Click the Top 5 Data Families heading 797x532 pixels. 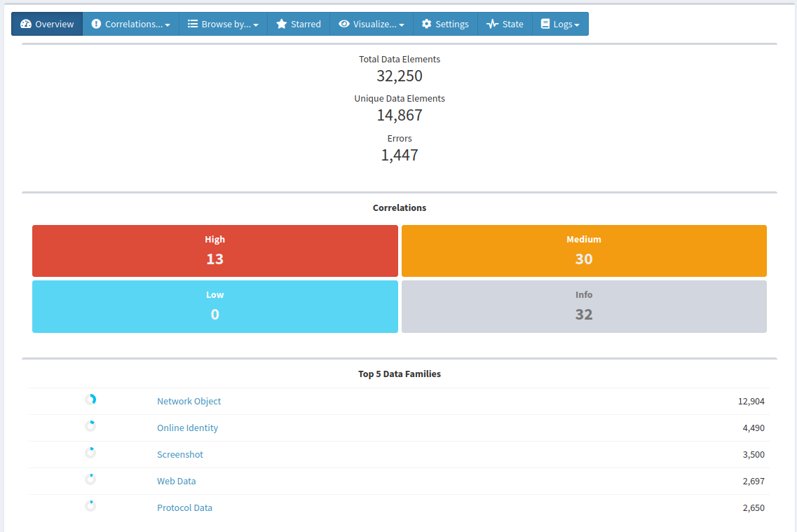400,374
